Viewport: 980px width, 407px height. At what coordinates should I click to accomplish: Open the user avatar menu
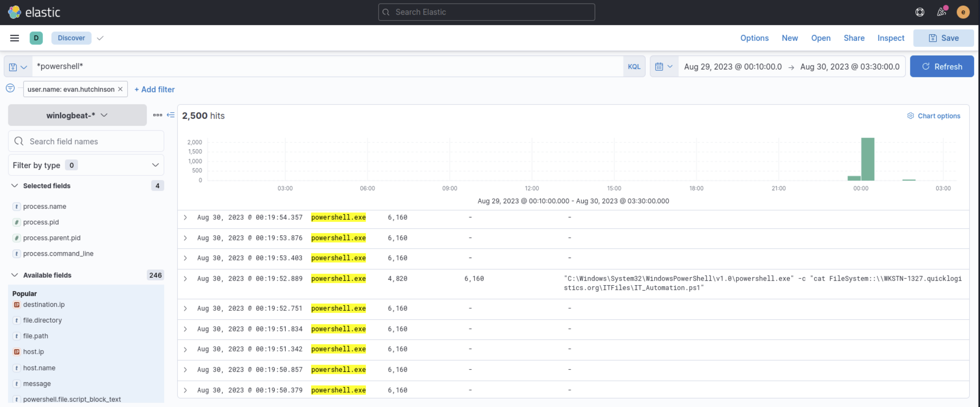pos(963,12)
